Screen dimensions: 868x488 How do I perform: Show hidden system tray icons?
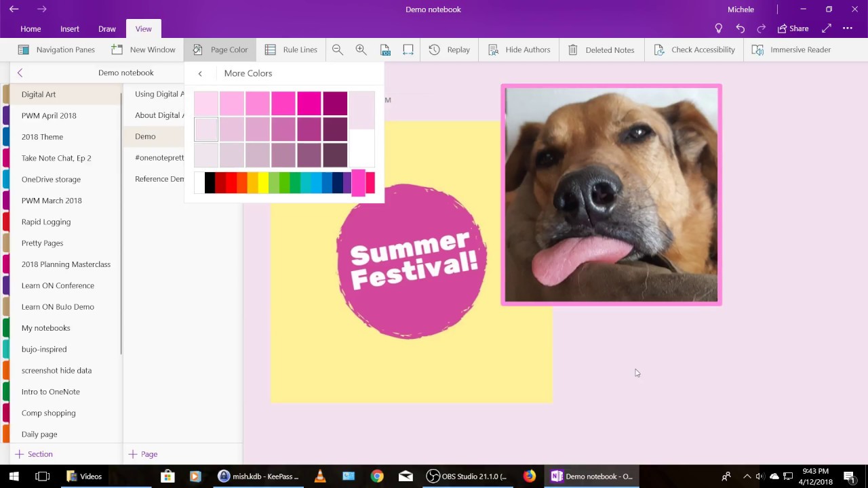tap(747, 476)
